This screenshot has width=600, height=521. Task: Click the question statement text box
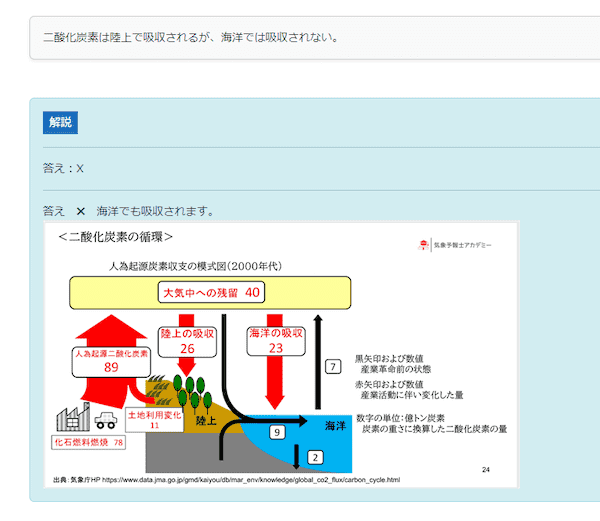[x=300, y=38]
